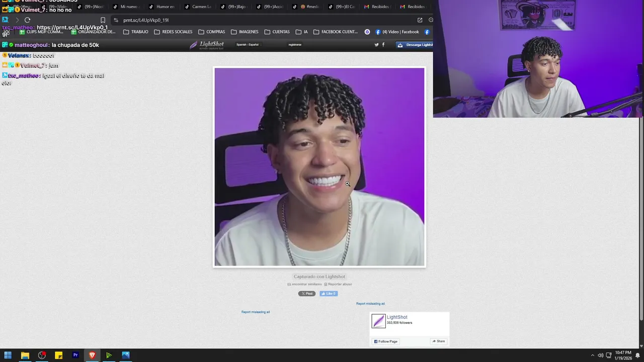Switch to the 'Humor en' tab
Viewport: 644px width, 362px height.
click(162, 7)
